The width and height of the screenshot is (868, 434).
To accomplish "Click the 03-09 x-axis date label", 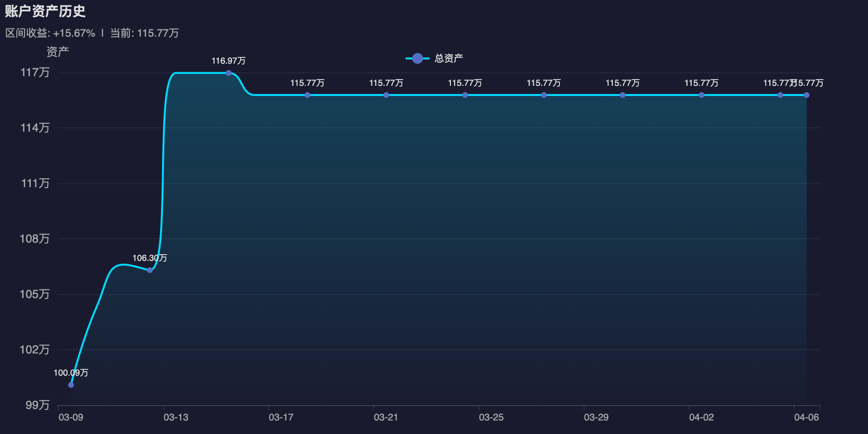I will [71, 417].
